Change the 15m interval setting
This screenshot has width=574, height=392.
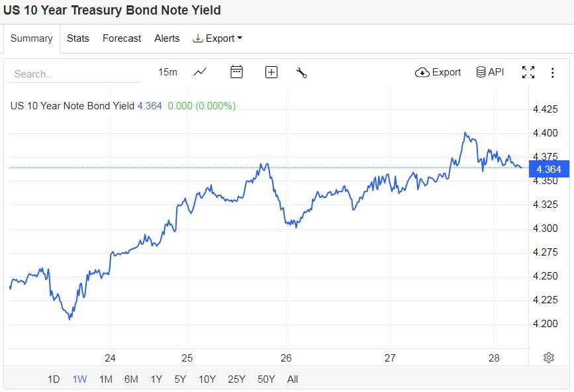coord(167,72)
